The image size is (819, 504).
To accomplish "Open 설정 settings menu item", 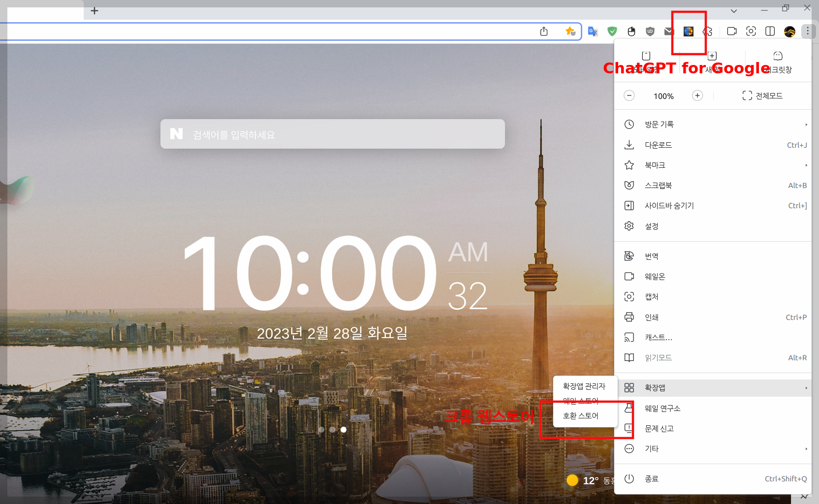I will pyautogui.click(x=713, y=226).
